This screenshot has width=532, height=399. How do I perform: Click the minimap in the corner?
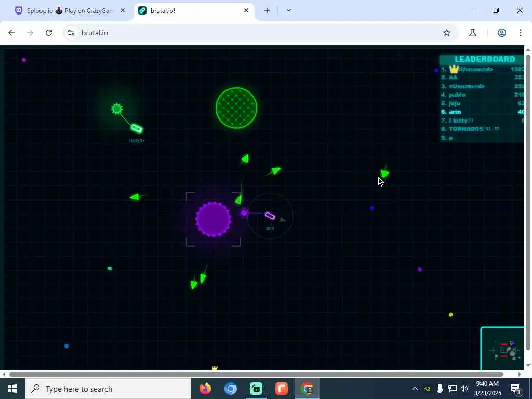[503, 349]
